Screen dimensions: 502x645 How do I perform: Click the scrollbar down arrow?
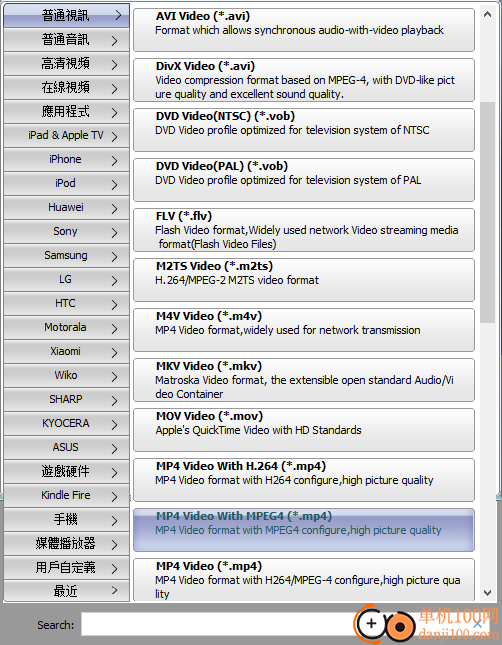(488, 593)
